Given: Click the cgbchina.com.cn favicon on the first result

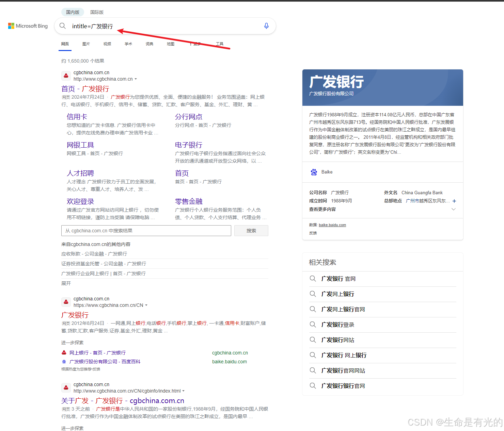Looking at the screenshot, I should tap(66, 76).
